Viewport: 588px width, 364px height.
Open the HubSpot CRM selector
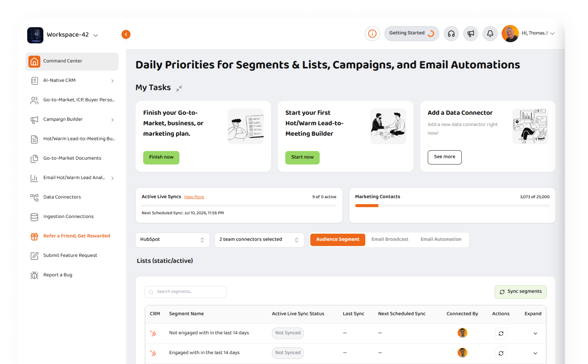pos(173,240)
